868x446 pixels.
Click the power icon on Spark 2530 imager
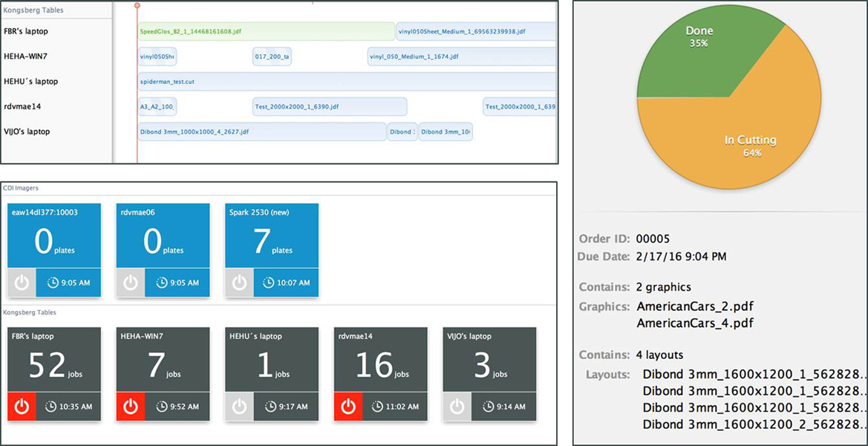click(238, 282)
